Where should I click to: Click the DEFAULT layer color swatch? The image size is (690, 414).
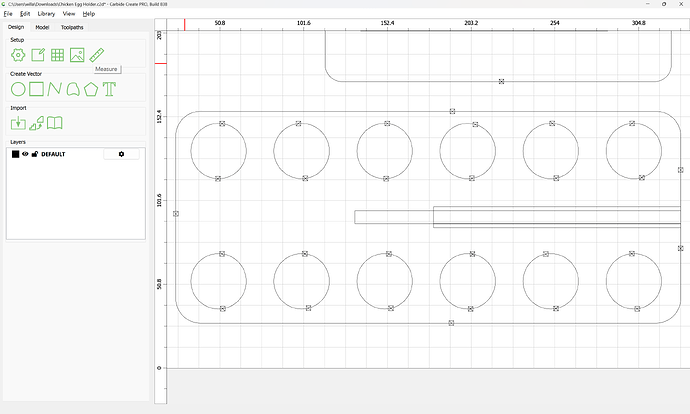tap(15, 154)
